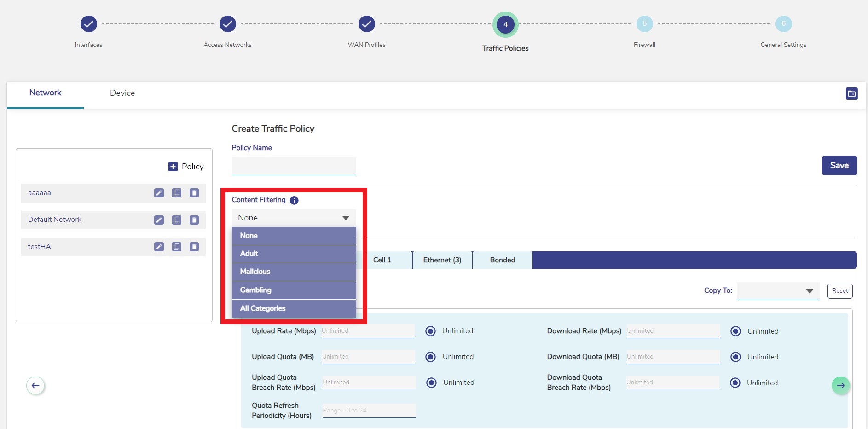Save the traffic policy
868x429 pixels.
[x=839, y=165]
